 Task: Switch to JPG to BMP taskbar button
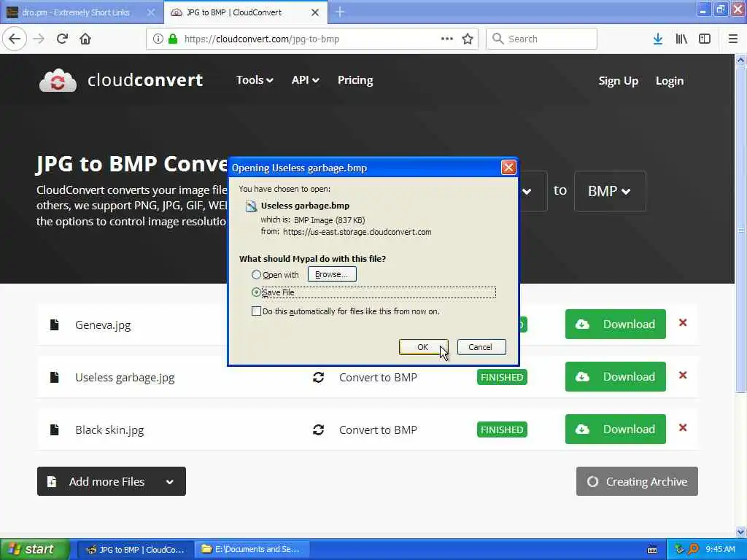[135, 550]
